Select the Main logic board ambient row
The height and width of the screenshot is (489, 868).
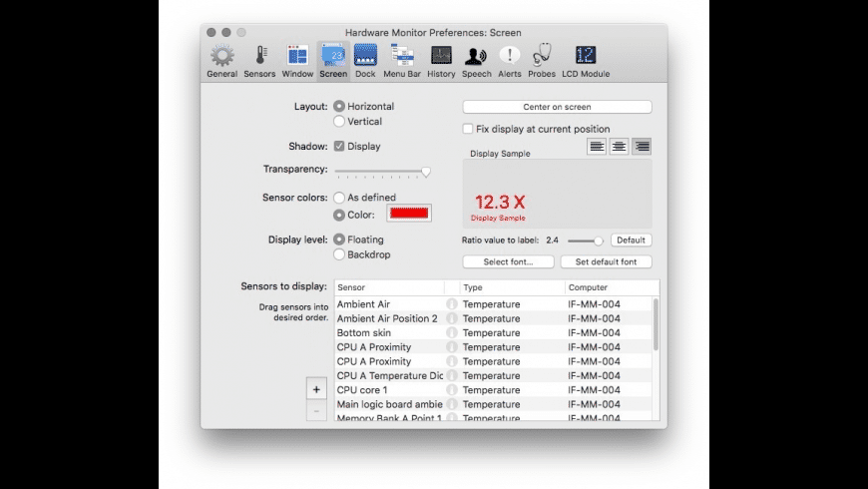[493, 404]
